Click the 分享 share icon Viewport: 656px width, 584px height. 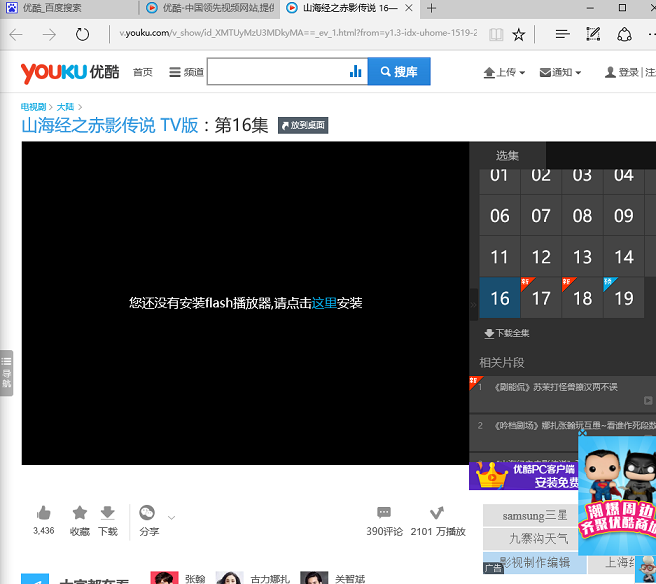[x=148, y=513]
